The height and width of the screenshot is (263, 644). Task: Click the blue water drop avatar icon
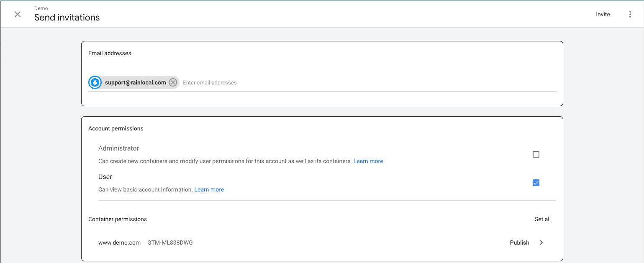(x=95, y=82)
